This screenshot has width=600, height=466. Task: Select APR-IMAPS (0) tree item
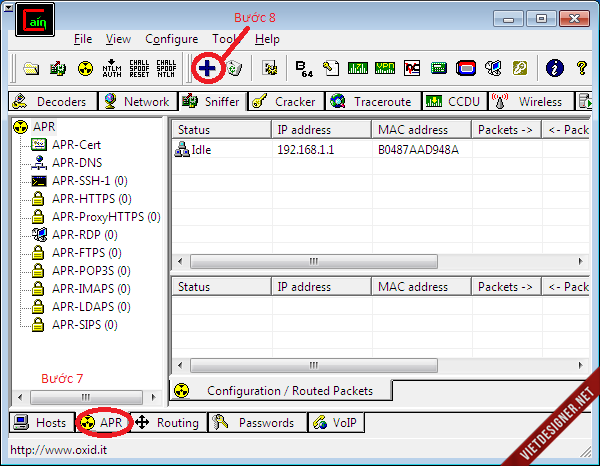pos(91,288)
